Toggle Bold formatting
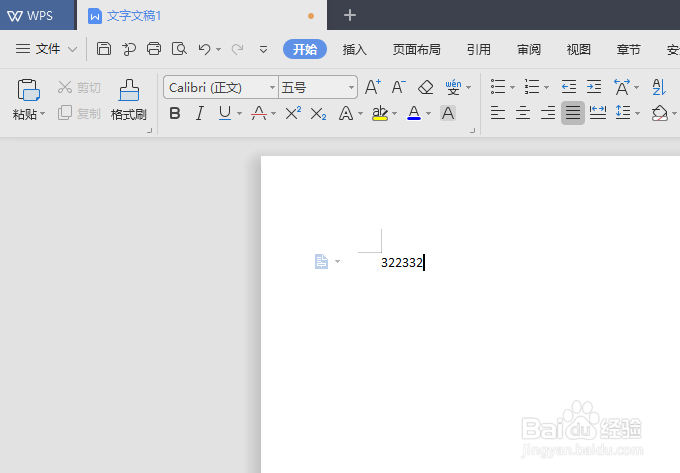Image resolution: width=680 pixels, height=473 pixels. point(175,114)
